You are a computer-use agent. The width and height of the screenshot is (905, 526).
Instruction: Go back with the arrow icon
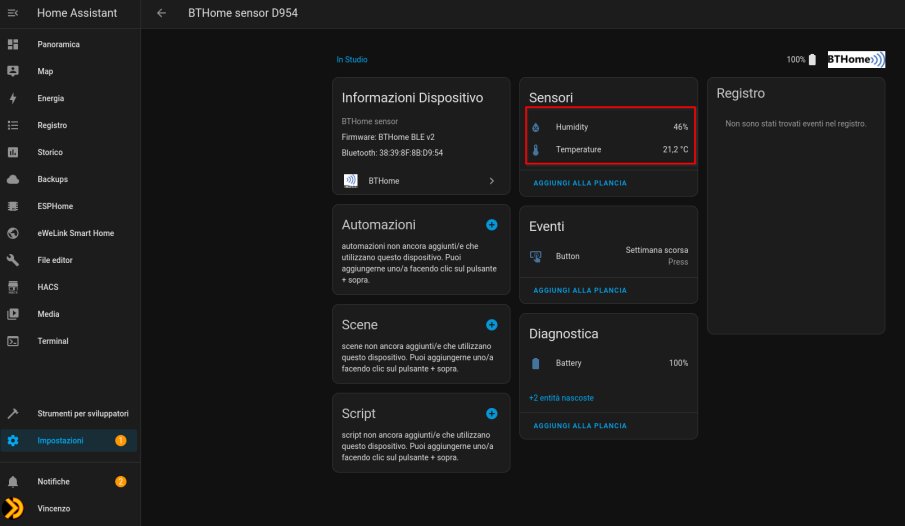point(162,13)
